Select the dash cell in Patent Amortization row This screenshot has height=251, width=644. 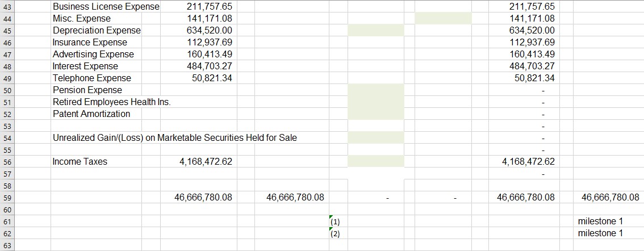tap(524, 114)
